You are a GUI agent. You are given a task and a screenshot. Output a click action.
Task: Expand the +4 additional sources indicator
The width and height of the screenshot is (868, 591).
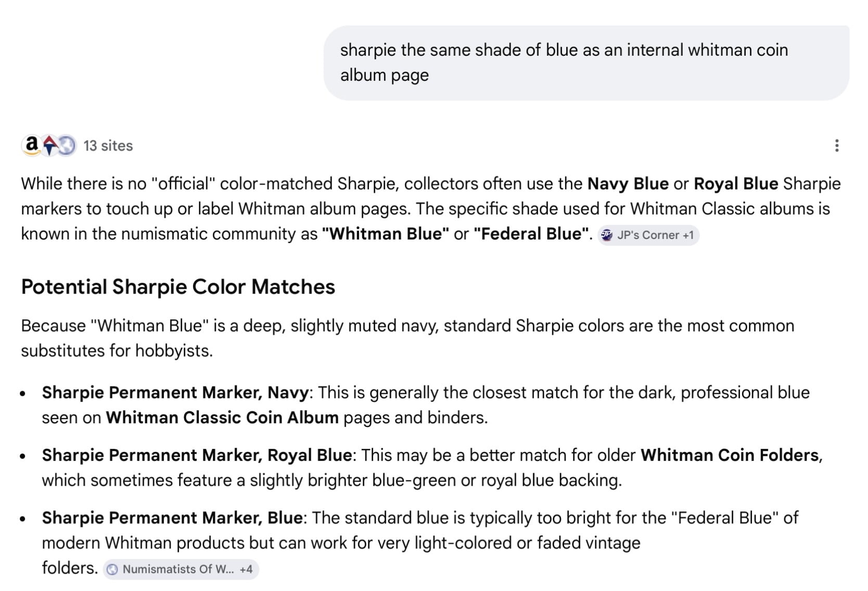(246, 570)
